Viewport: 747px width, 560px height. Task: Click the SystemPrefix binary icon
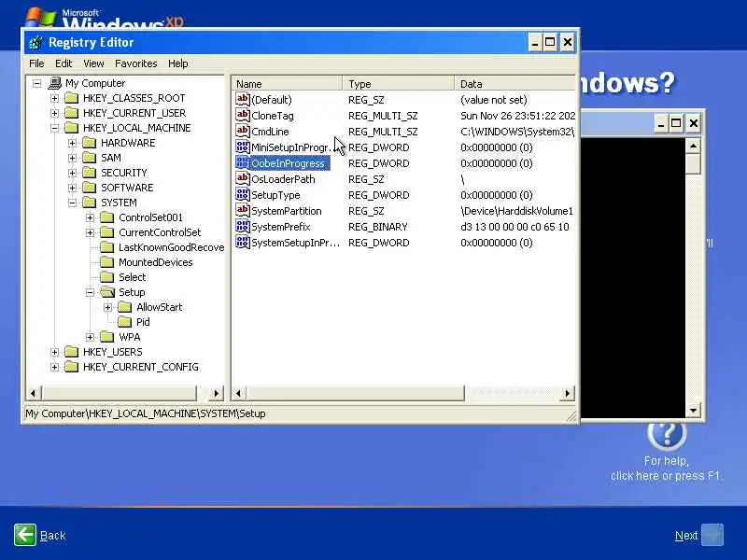coord(243,226)
